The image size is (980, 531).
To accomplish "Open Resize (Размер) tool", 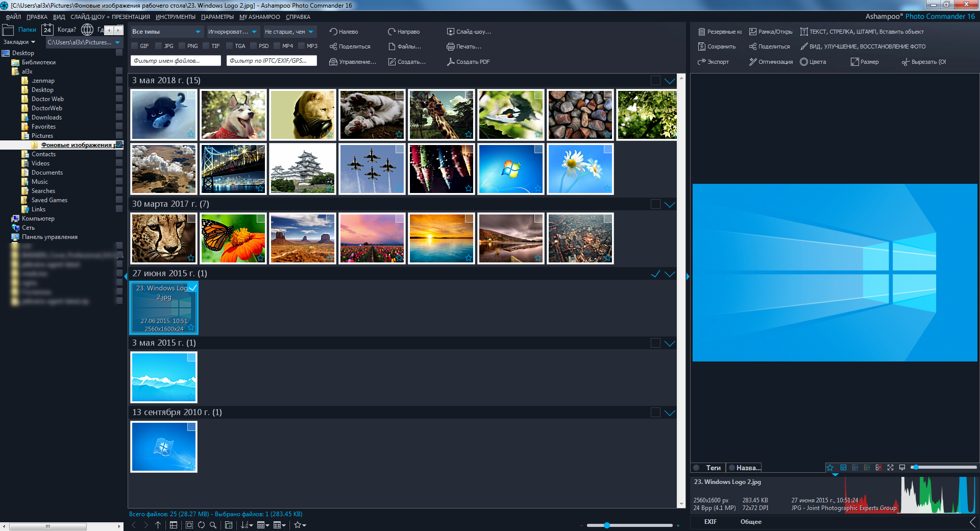I will click(865, 62).
